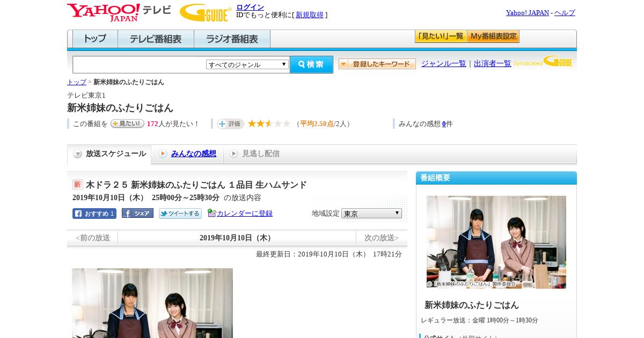The image size is (644, 338).
Task: Click the レギュラー放送 schedule text
Action: coord(479,320)
